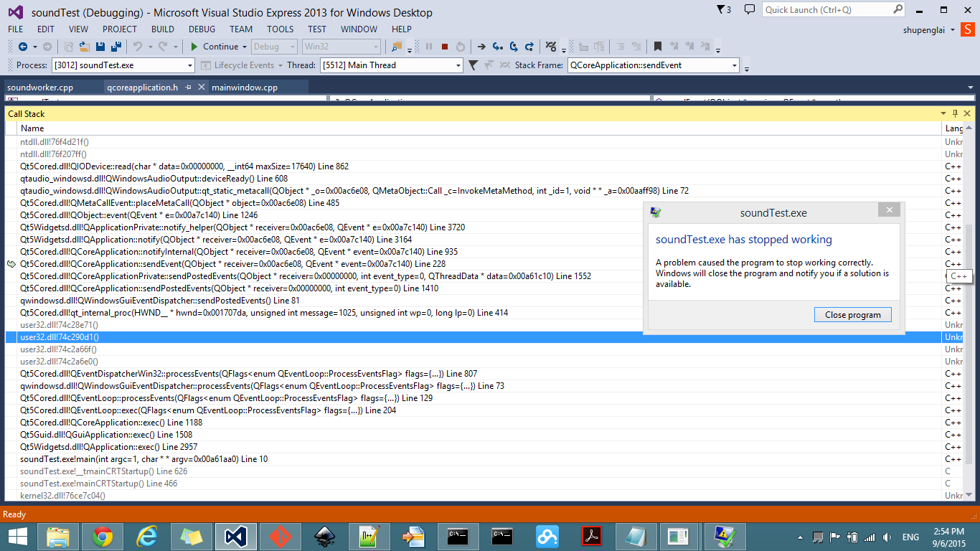980x551 pixels.
Task: Close the Call Stack panel
Action: click(x=966, y=113)
